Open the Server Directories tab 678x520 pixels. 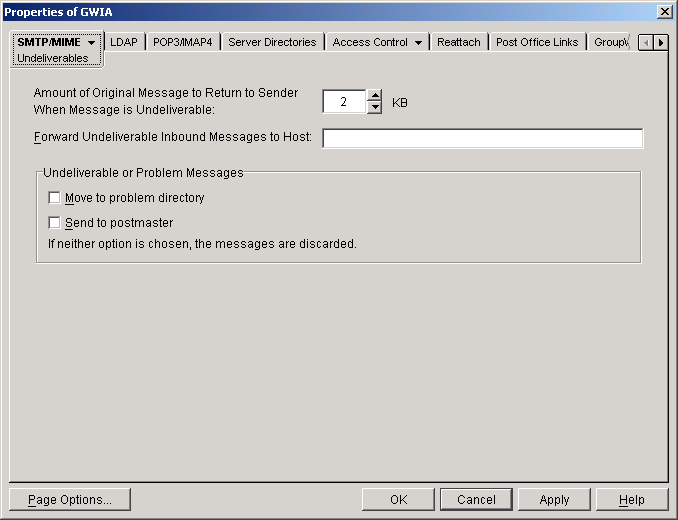click(x=272, y=42)
